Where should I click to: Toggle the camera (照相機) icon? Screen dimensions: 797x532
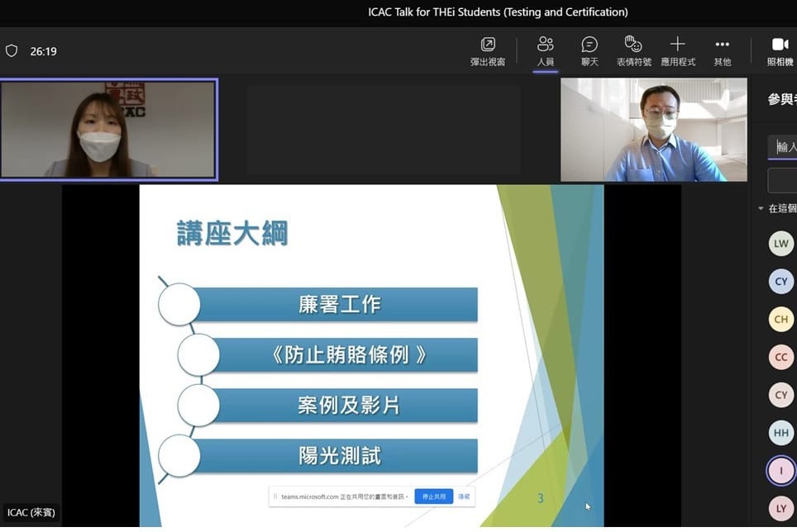780,45
